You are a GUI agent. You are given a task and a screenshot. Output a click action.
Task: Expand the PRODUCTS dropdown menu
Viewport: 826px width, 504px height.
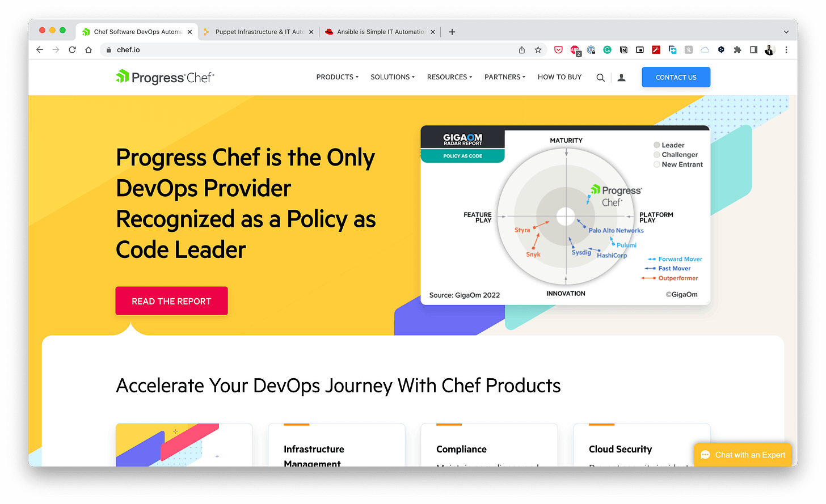coord(338,77)
